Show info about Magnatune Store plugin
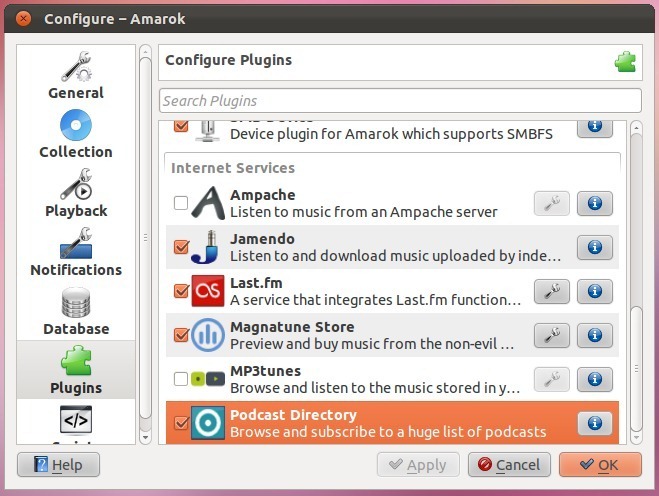659x496 pixels. [595, 335]
